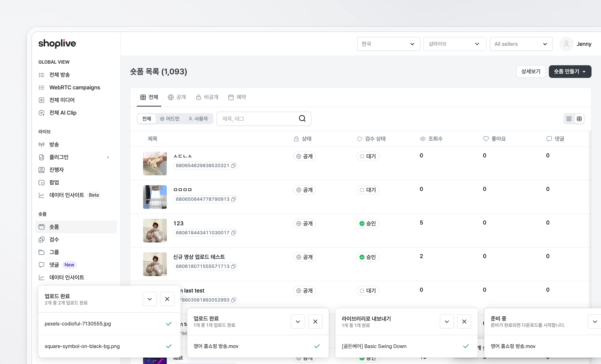This screenshot has width=601, height=364.
Task: Filter list by 어드민 creator
Action: coord(170,119)
